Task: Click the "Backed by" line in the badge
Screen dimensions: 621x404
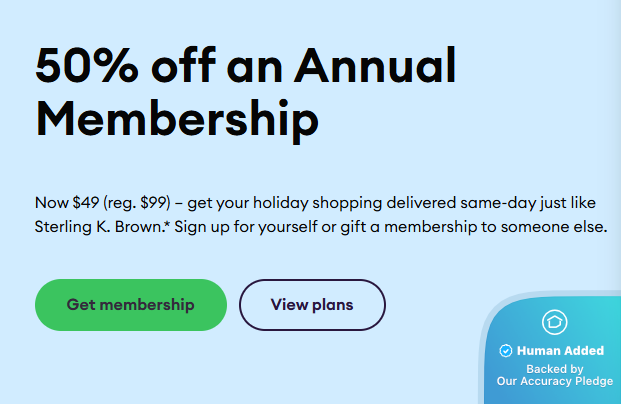Action: pyautogui.click(x=554, y=368)
